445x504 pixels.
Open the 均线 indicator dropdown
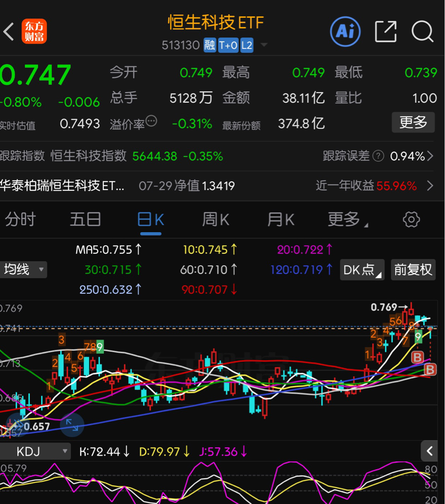coord(24,269)
